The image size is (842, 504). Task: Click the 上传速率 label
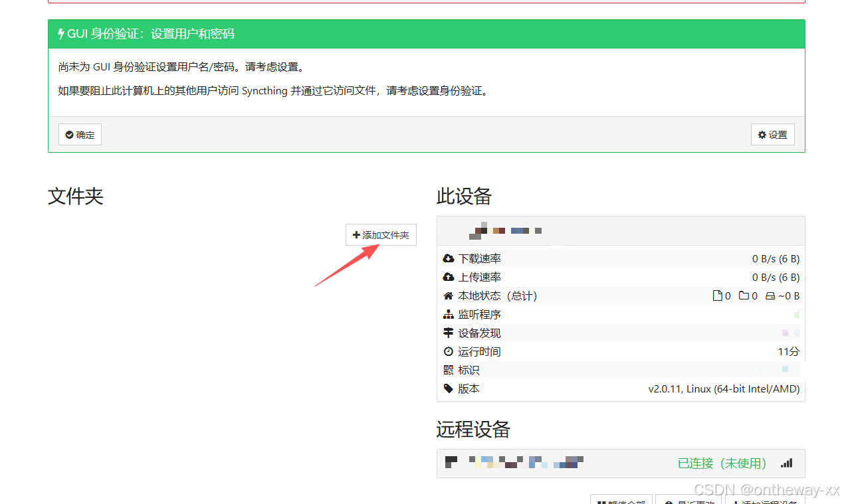click(479, 277)
